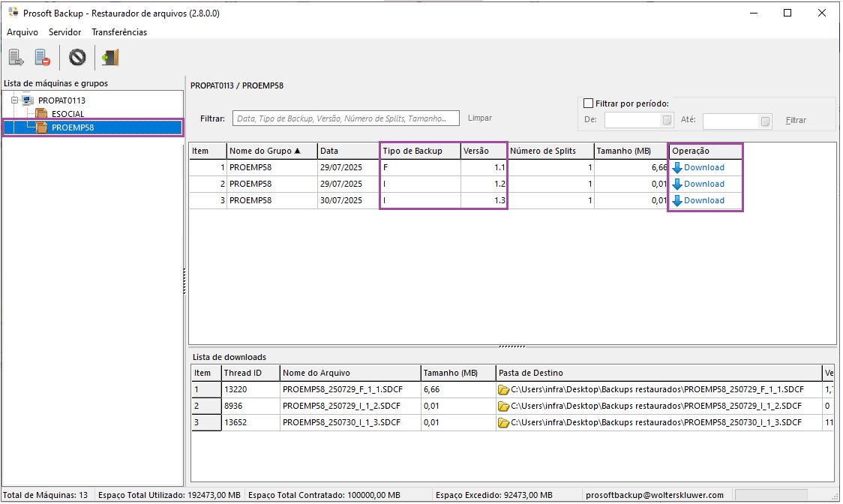Select PROPAT0113 machine in tree
This screenshot has width=843, height=504.
pyautogui.click(x=61, y=100)
